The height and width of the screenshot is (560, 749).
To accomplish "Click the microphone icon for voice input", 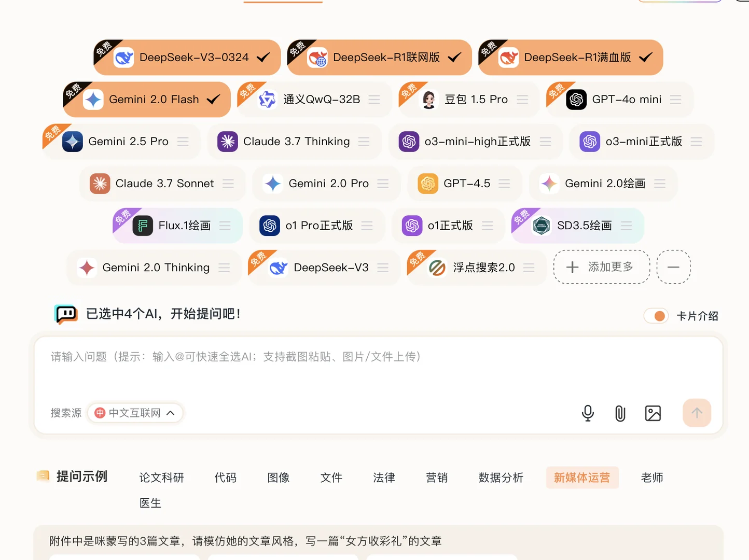I will tap(588, 413).
